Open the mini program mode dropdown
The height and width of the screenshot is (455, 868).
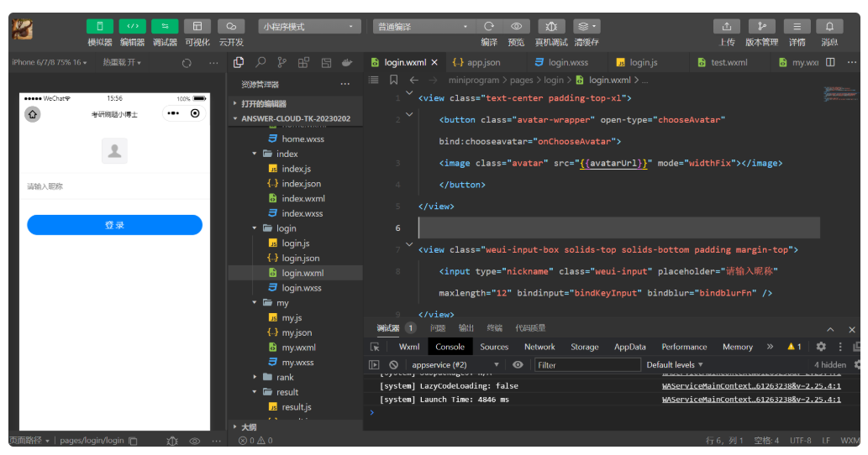click(309, 27)
